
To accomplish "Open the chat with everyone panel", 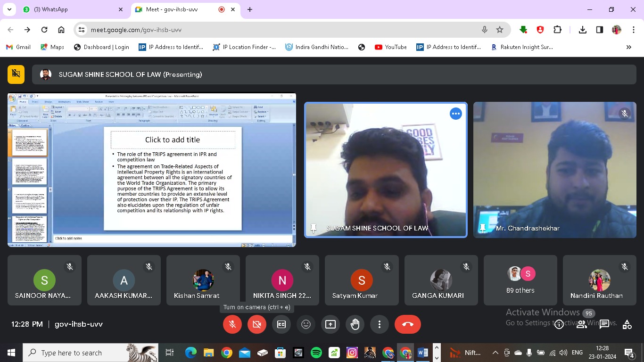I will 604,324.
